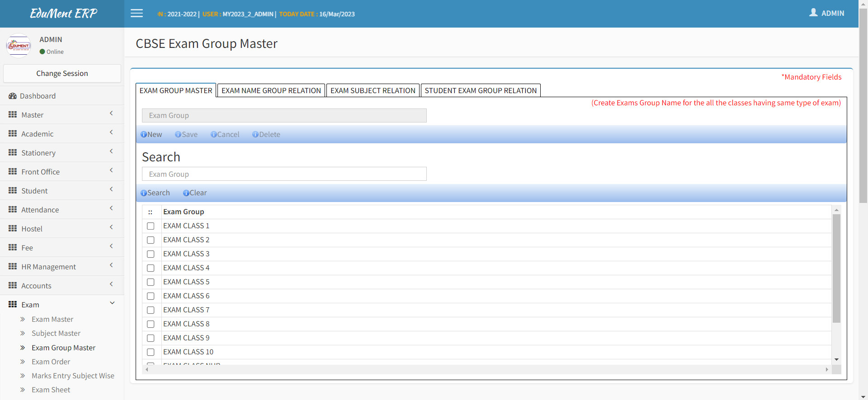Switch to EXAM SUBJECT RELATION tab
Viewport: 868px width, 400px height.
tap(373, 90)
